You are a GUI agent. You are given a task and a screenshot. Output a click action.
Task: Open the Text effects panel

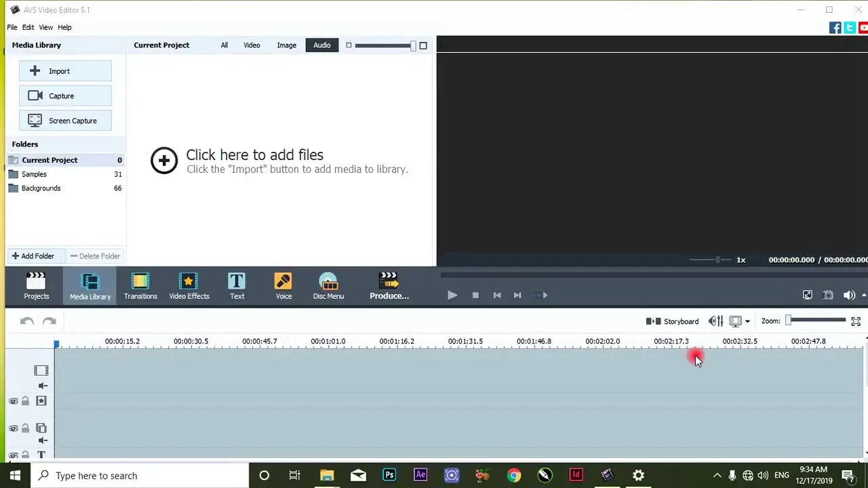coord(237,286)
